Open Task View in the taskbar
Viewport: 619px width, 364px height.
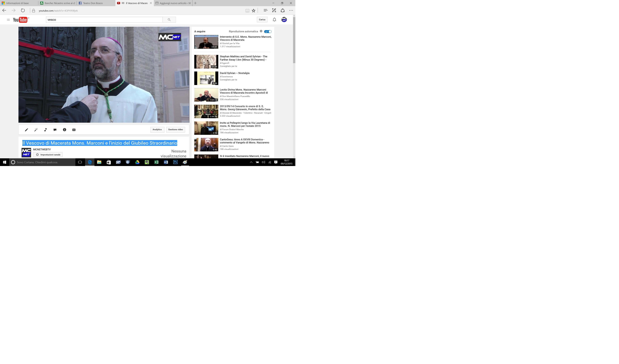(80, 162)
